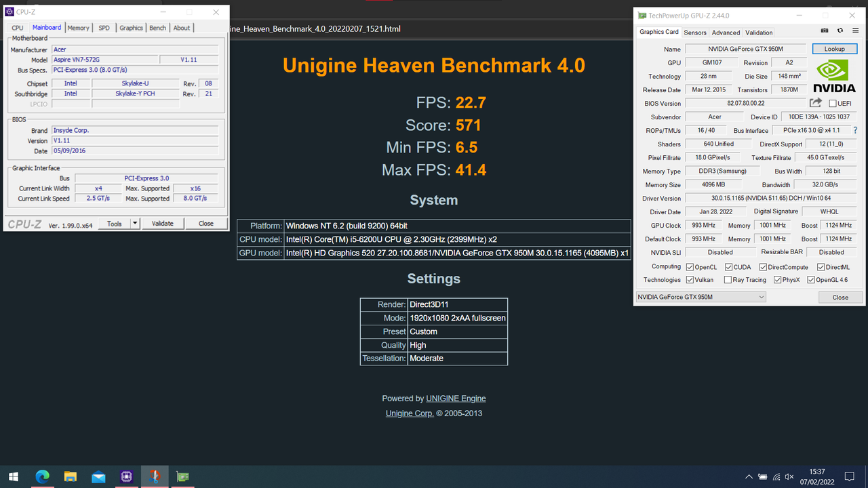The height and width of the screenshot is (488, 868).
Task: Open the Mail app from the taskbar
Action: pyautogui.click(x=98, y=477)
